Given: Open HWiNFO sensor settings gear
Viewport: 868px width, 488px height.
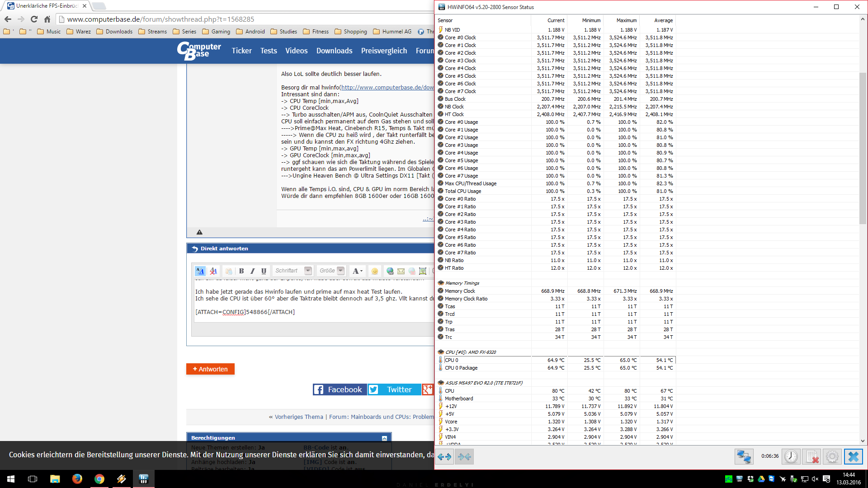Looking at the screenshot, I should pyautogui.click(x=832, y=457).
